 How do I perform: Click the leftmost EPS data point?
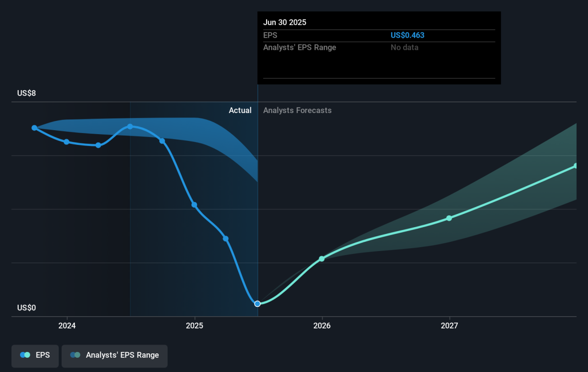34,128
